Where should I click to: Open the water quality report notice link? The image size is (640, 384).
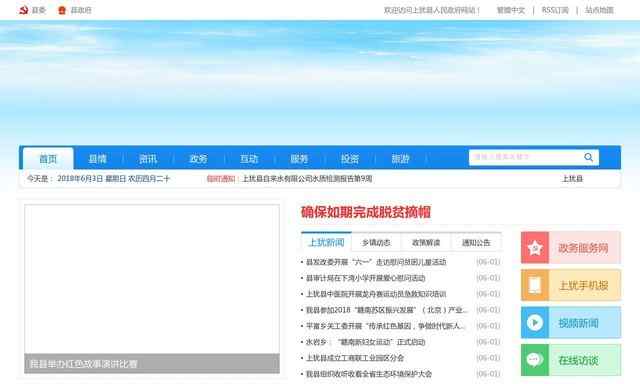tap(307, 179)
